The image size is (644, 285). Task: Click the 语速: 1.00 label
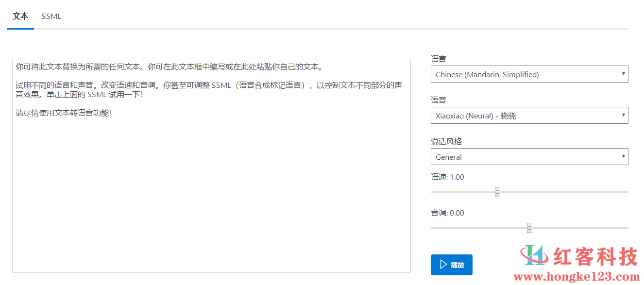coord(447,177)
